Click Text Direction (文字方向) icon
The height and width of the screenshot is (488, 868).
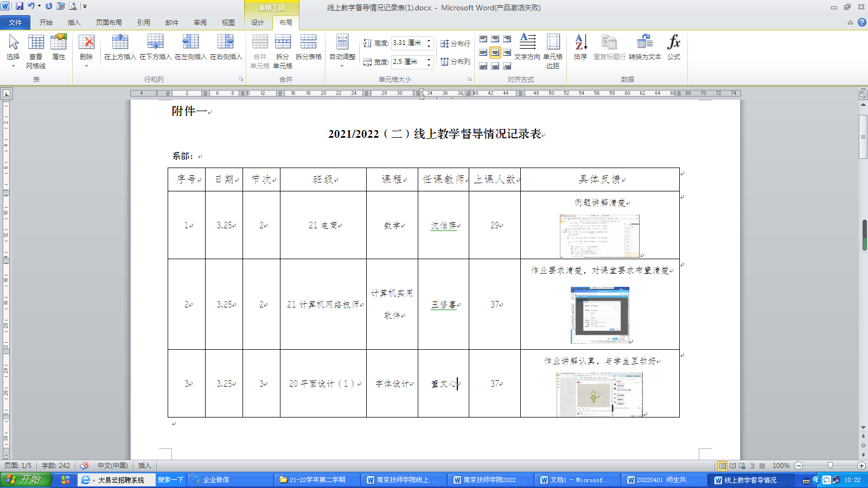click(x=527, y=42)
